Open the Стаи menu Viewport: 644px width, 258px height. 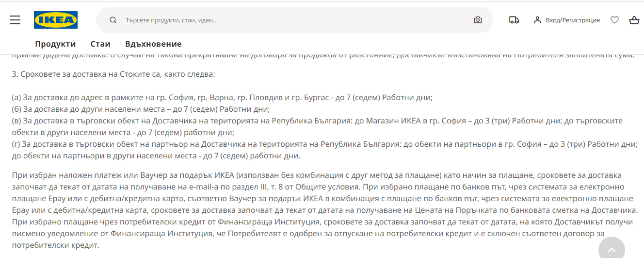click(x=100, y=44)
